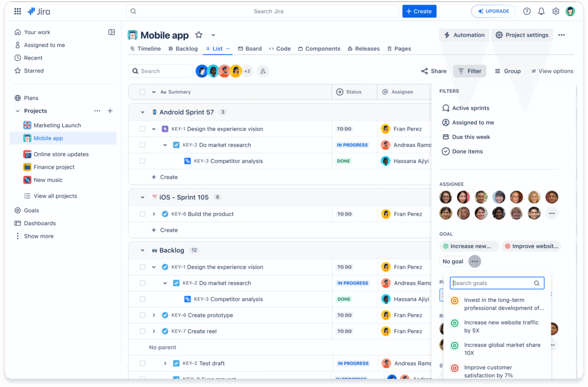Open the Releases tab
This screenshot has height=387, width=588.
(363, 49)
